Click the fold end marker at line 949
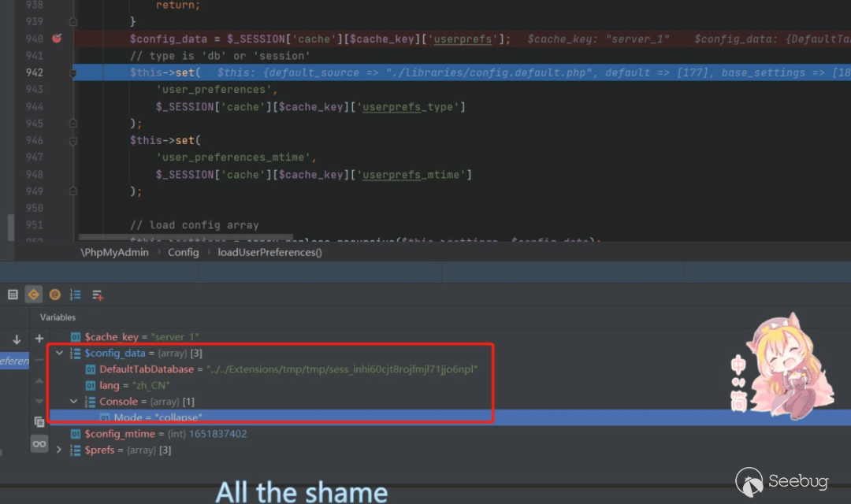The image size is (851, 504). click(x=73, y=191)
